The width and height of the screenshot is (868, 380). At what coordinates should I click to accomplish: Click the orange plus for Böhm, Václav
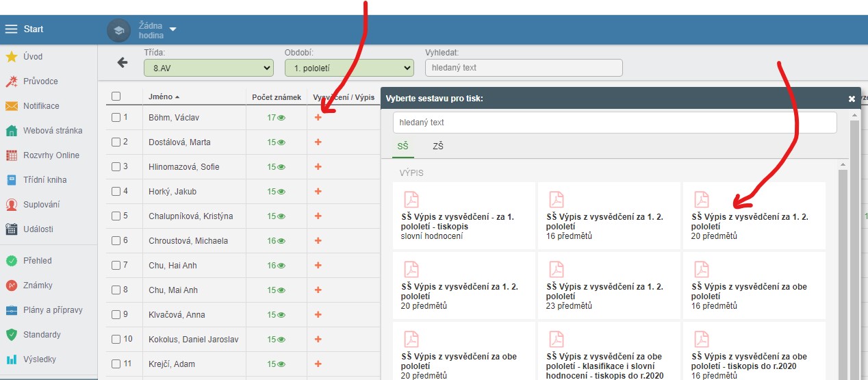tap(318, 118)
